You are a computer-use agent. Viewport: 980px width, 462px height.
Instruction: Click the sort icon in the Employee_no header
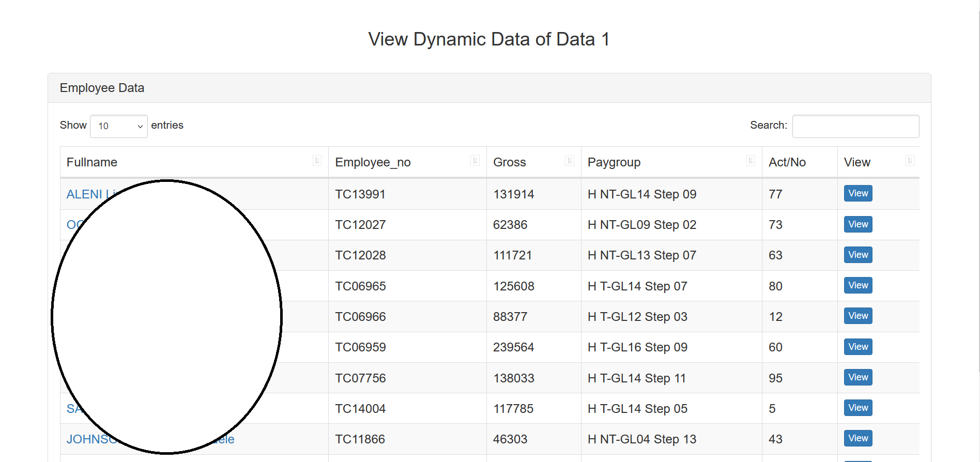(x=474, y=161)
